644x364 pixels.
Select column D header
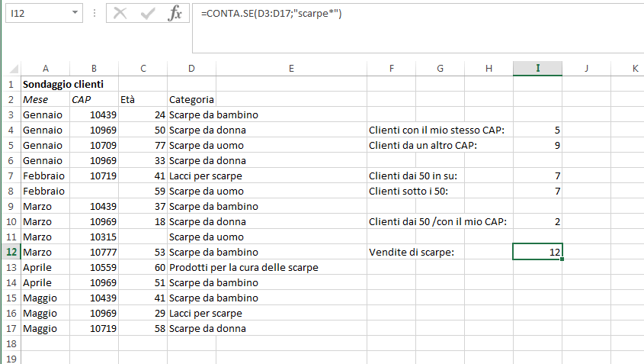(x=191, y=68)
